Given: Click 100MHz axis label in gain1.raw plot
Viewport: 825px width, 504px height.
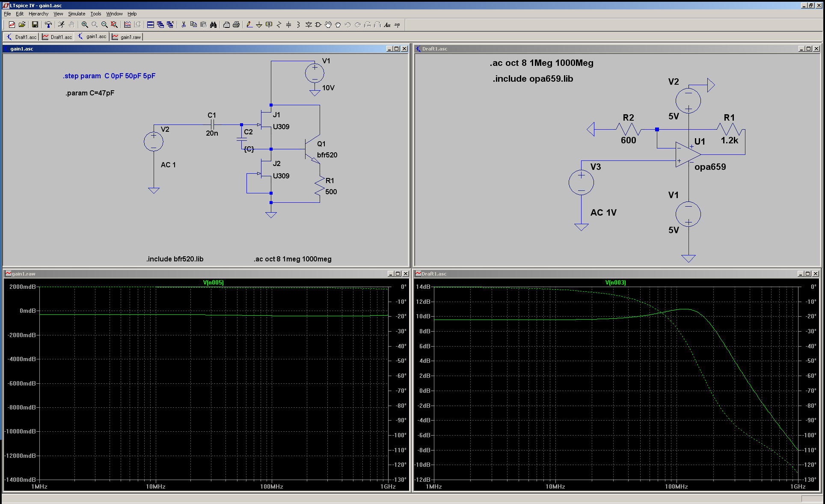Looking at the screenshot, I should pyautogui.click(x=272, y=486).
